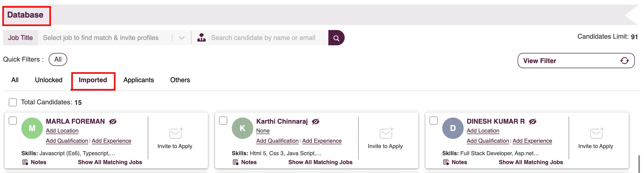Expand the Job Title dropdown chevron
Image resolution: width=644 pixels, height=173 pixels.
pyautogui.click(x=182, y=38)
